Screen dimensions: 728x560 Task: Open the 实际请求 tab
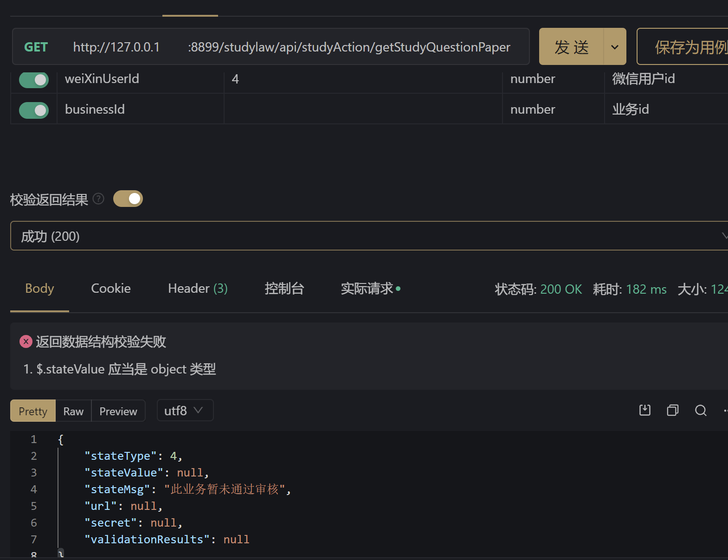(x=370, y=289)
